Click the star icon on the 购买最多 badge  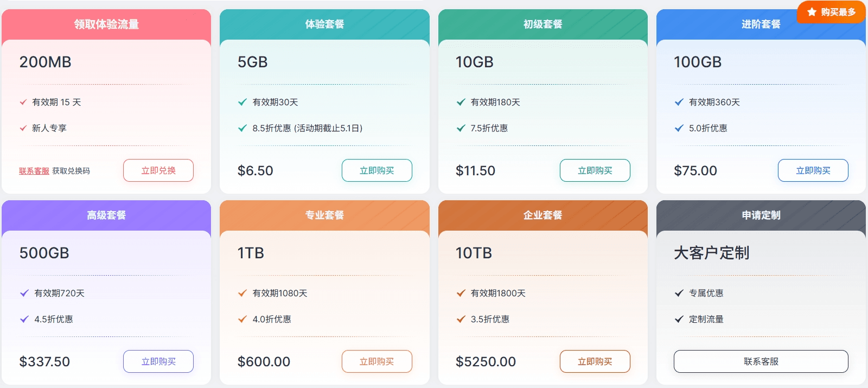[813, 11]
